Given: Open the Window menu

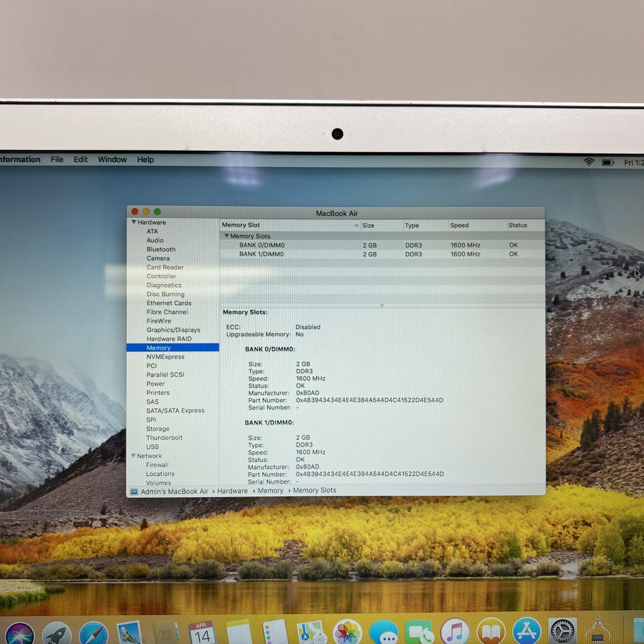Looking at the screenshot, I should coord(112,159).
